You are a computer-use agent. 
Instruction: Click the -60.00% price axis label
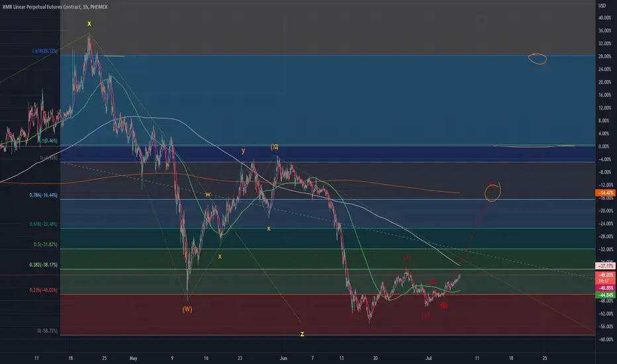[606, 340]
